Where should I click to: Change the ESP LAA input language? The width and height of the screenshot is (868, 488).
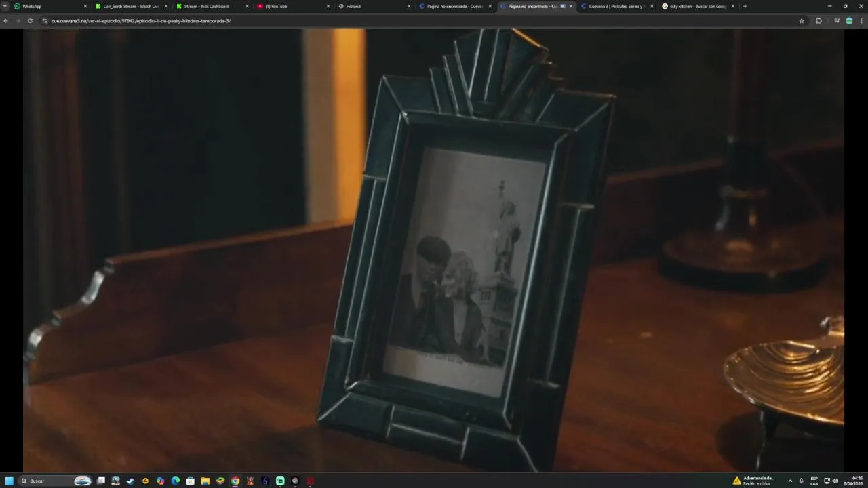[814, 481]
